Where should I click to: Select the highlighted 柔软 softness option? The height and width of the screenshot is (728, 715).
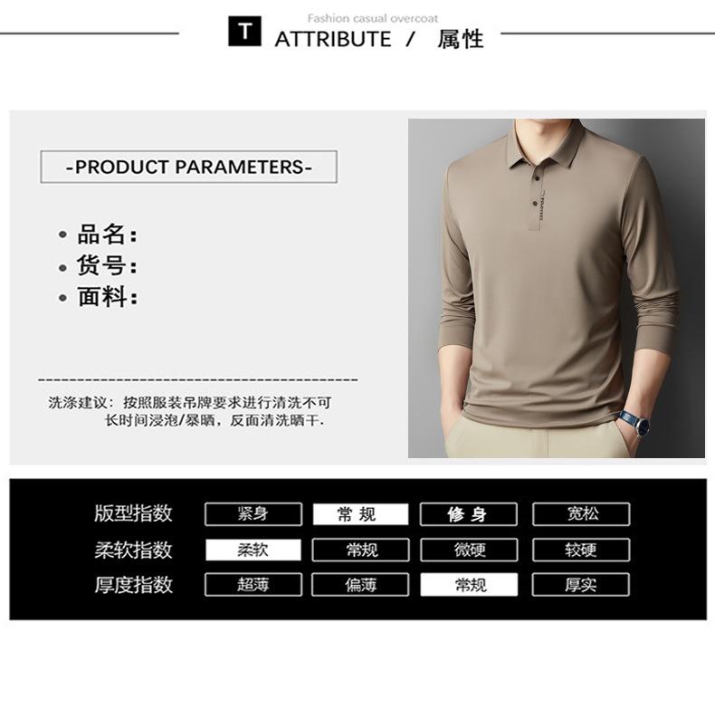coord(253,550)
